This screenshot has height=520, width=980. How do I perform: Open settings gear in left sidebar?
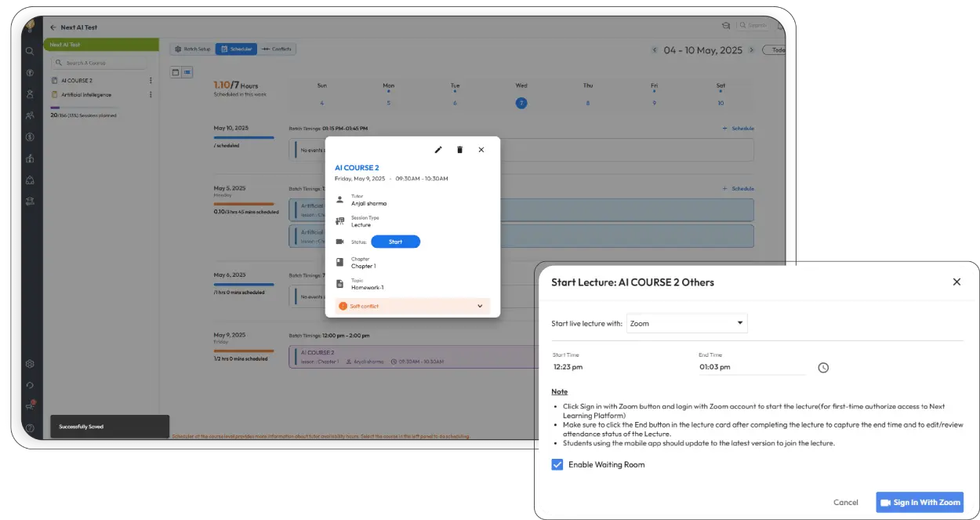click(x=30, y=364)
